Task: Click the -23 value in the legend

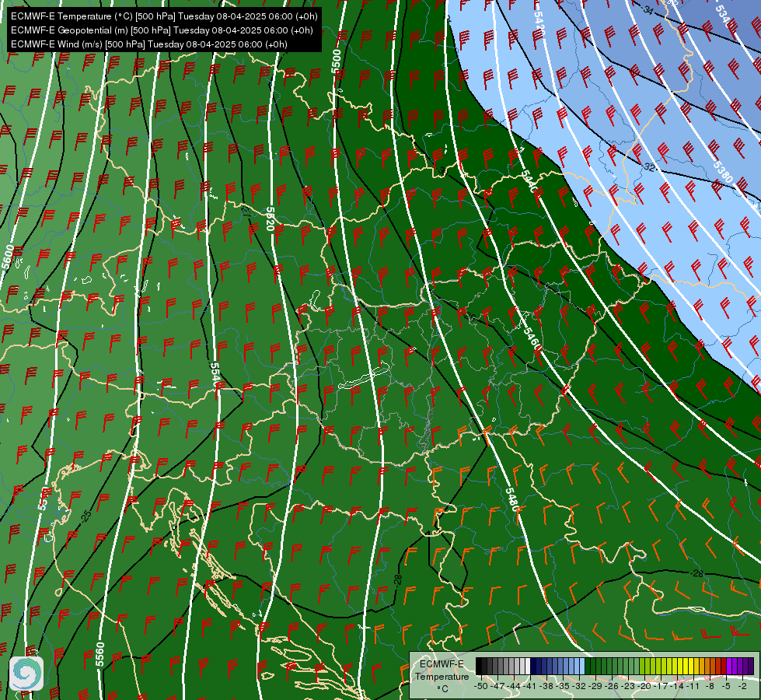Action: (628, 686)
